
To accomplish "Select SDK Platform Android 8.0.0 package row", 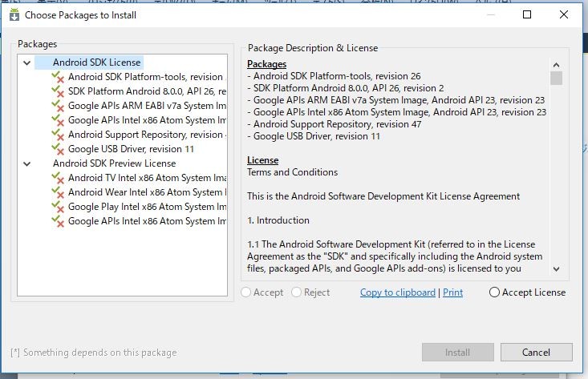I will 147,91.
